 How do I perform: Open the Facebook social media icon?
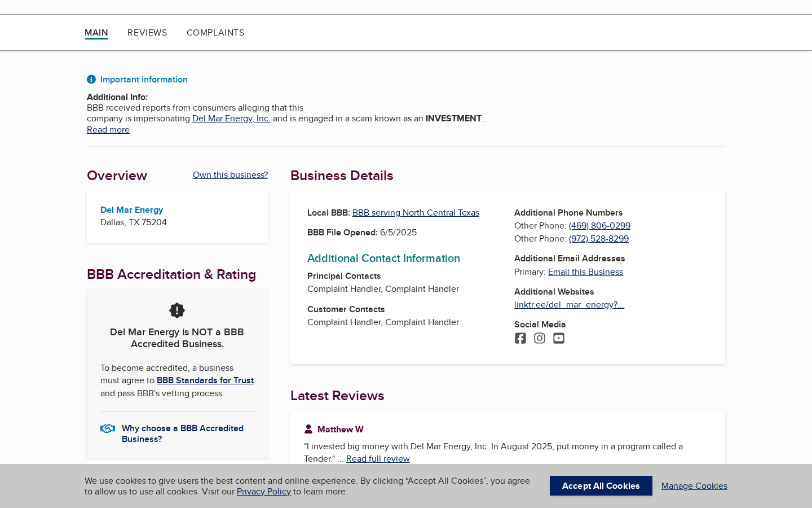pyautogui.click(x=520, y=338)
